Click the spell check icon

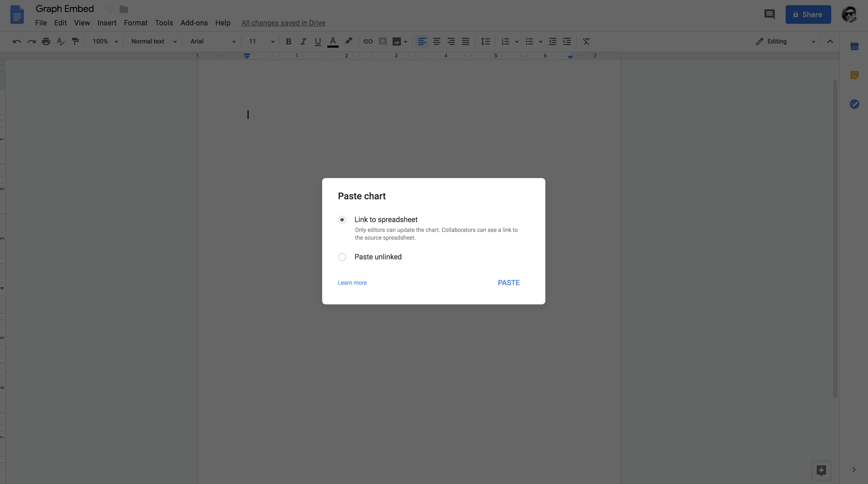pos(61,41)
